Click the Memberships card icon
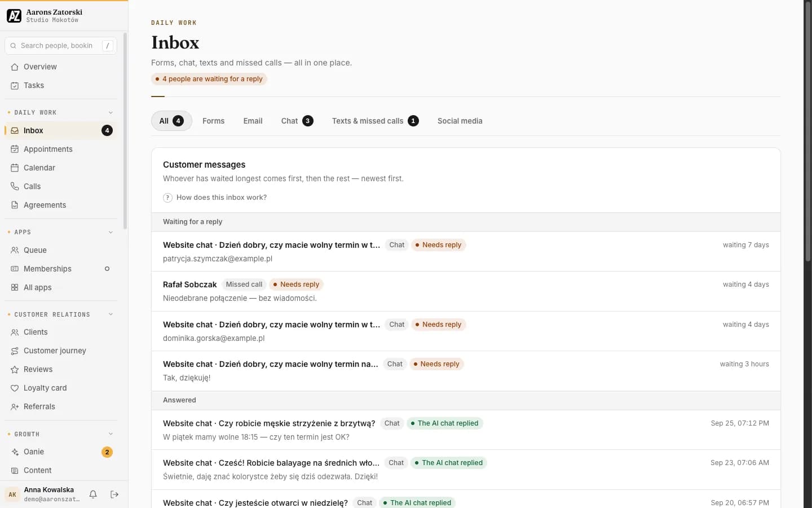812x508 pixels. 15,269
